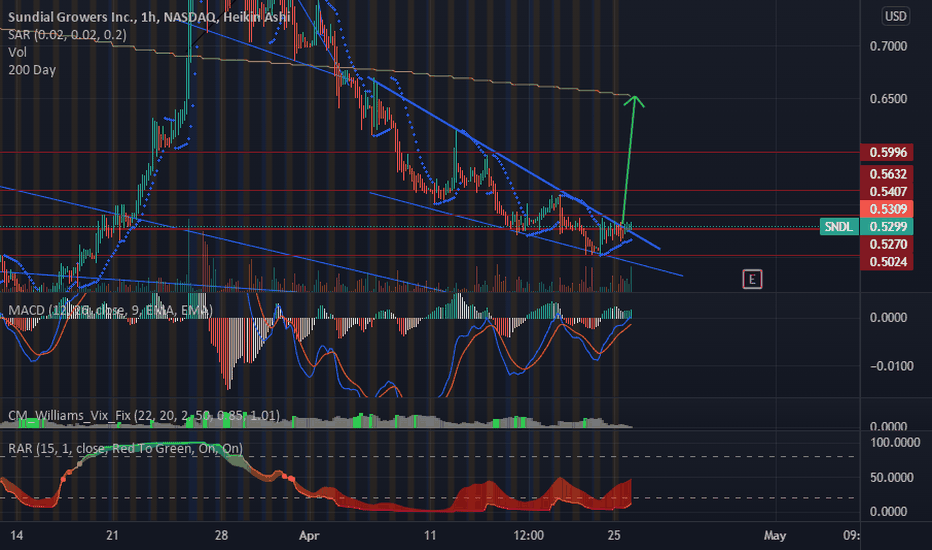Select the 0.5632 price level label
The image size is (932, 550).
click(887, 174)
